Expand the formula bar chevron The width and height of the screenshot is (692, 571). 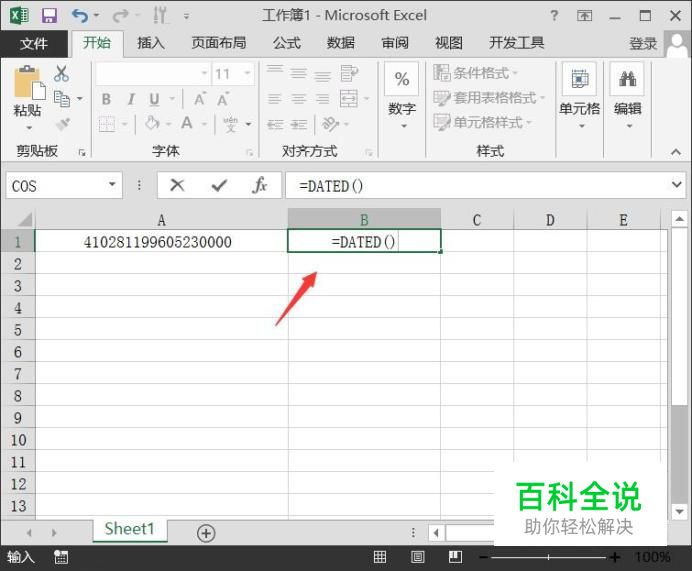[x=676, y=184]
